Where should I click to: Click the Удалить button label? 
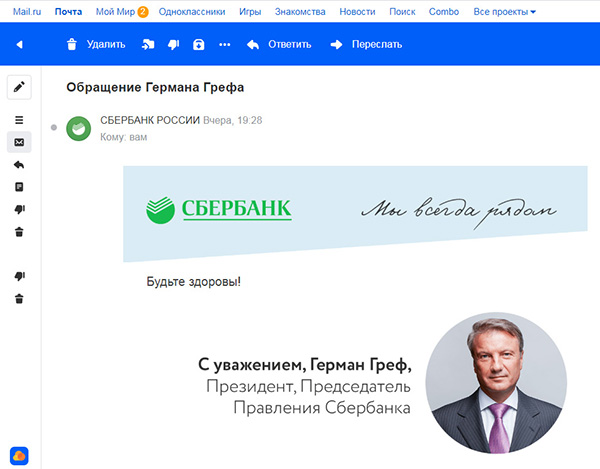(106, 45)
